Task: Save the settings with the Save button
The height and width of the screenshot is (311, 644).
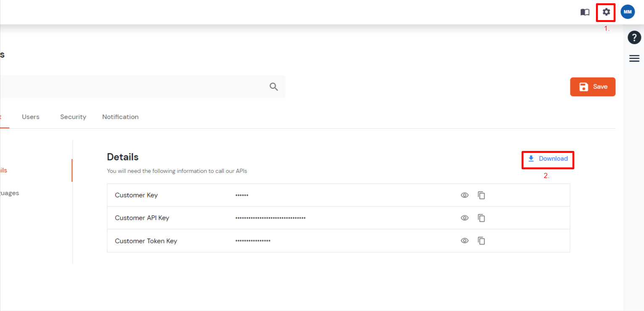Action: pyautogui.click(x=593, y=87)
